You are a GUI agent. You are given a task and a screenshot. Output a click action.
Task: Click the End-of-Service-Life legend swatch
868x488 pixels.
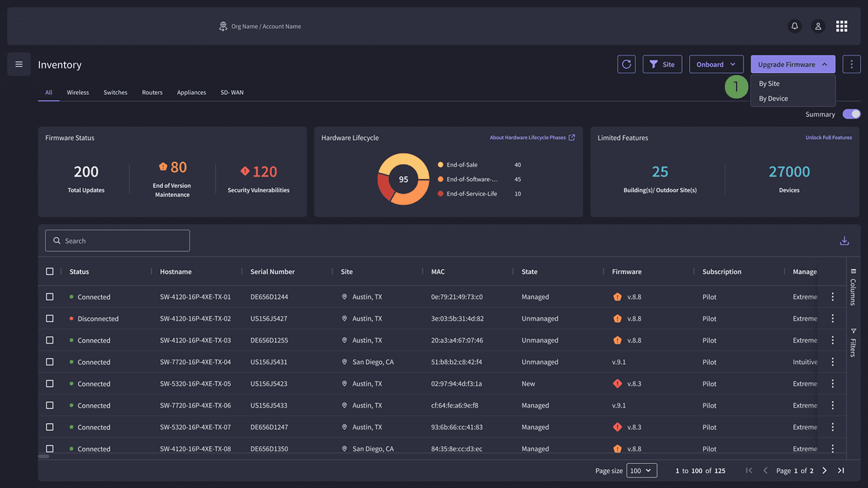(x=440, y=194)
